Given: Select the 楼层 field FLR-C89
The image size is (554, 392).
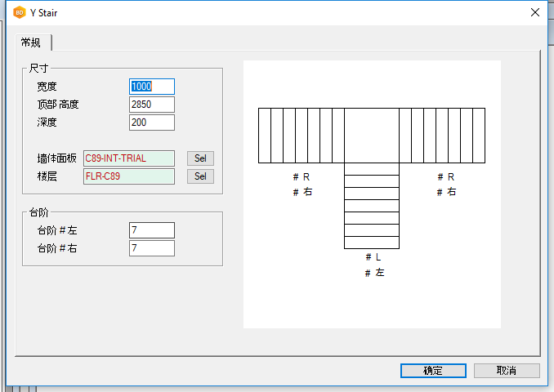Looking at the screenshot, I should coord(129,176).
